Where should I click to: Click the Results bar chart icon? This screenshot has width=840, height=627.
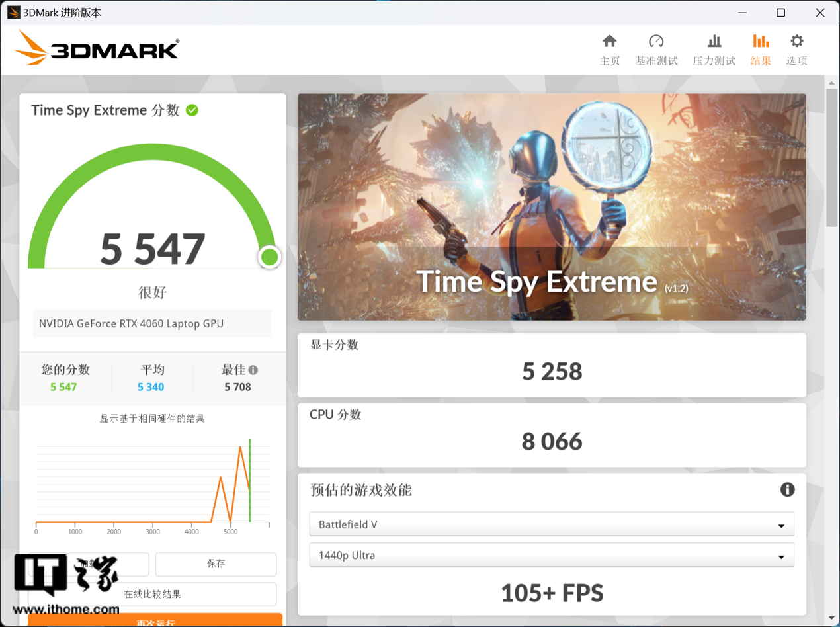761,41
